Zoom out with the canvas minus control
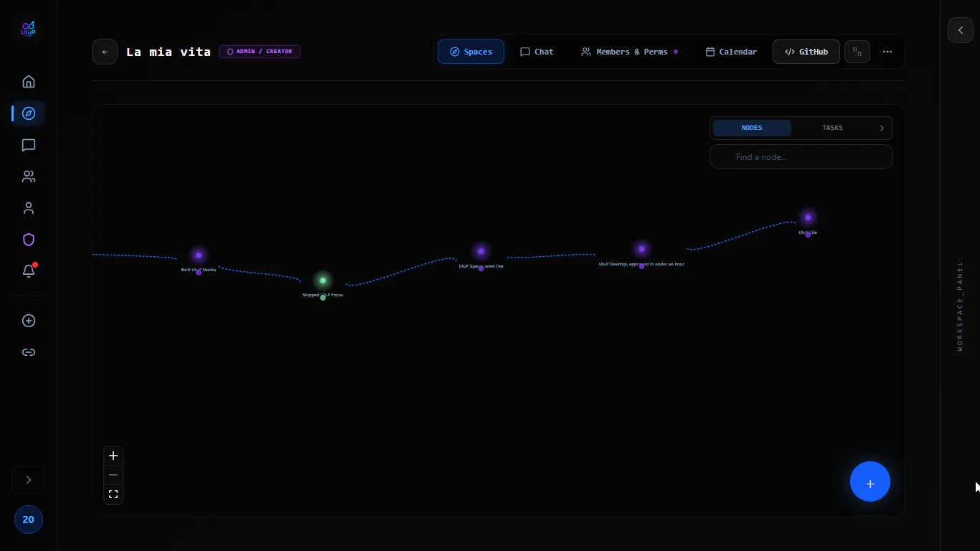This screenshot has height=551, width=980. point(113,475)
